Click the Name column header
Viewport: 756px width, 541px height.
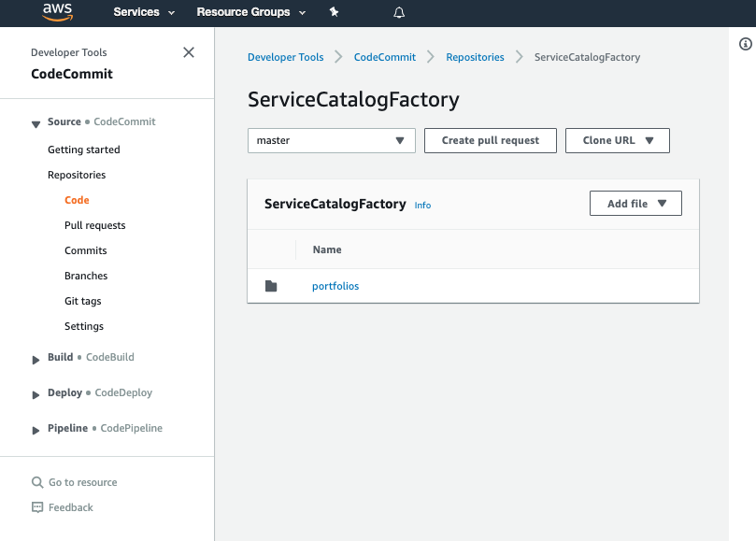[327, 249]
